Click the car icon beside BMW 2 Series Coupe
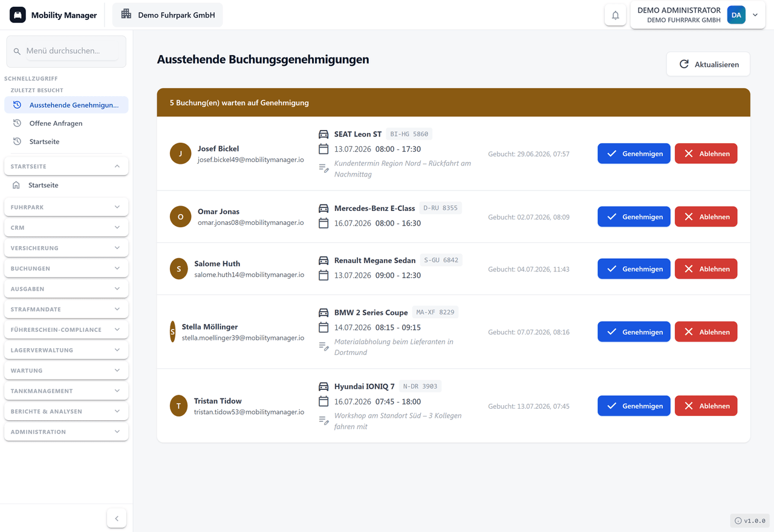774x532 pixels. coord(324,313)
